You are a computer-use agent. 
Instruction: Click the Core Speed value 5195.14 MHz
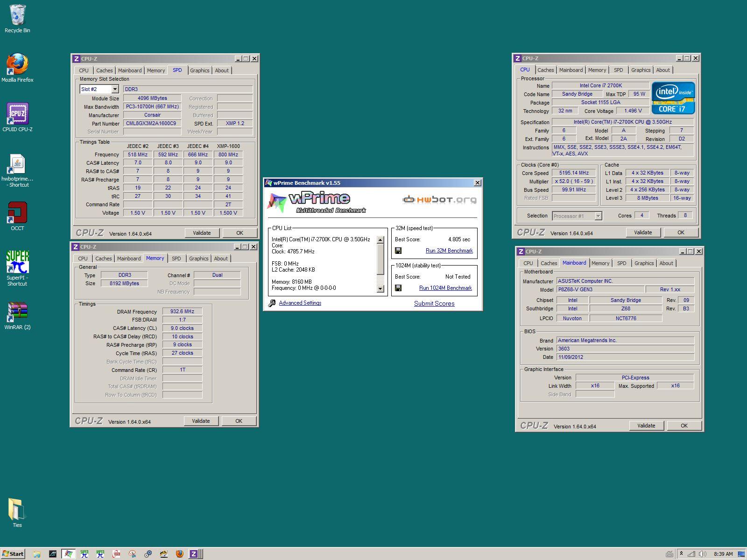point(574,173)
